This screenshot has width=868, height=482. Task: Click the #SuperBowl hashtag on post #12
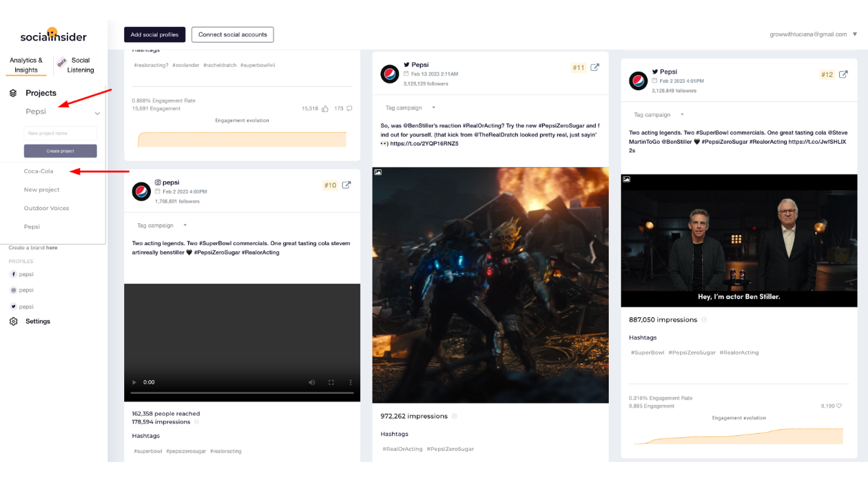tap(648, 353)
